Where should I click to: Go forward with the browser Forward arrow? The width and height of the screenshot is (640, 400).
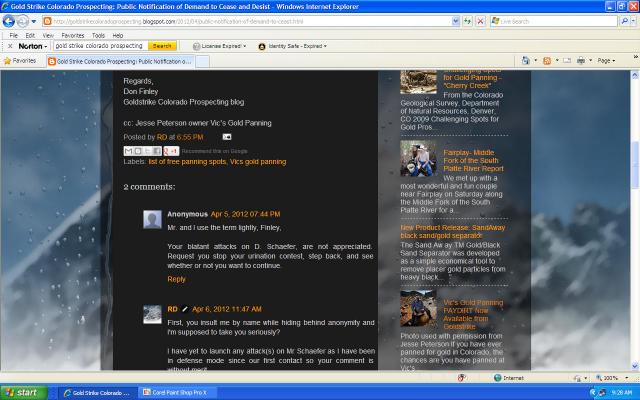click(x=23, y=21)
